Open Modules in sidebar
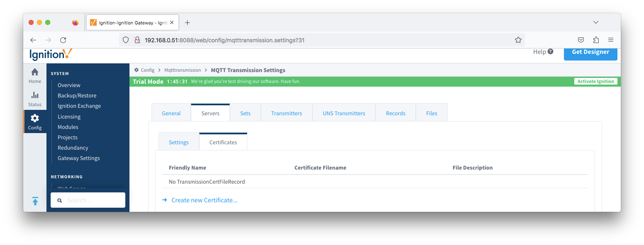This screenshot has width=644, height=245. 68,127
